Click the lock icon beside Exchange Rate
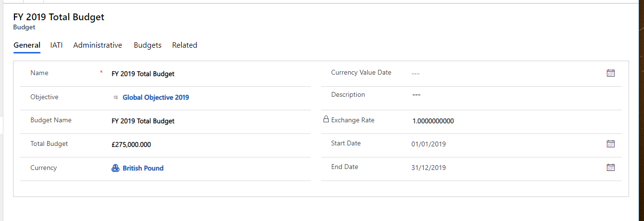This screenshot has width=644, height=221. [326, 119]
